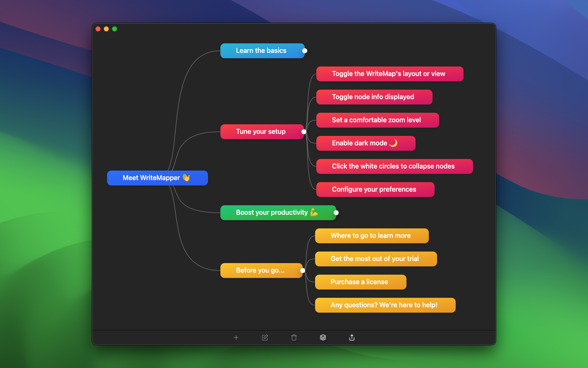This screenshot has width=588, height=368.
Task: Toggle the WriteMap layout with the layers icon
Action: [323, 337]
